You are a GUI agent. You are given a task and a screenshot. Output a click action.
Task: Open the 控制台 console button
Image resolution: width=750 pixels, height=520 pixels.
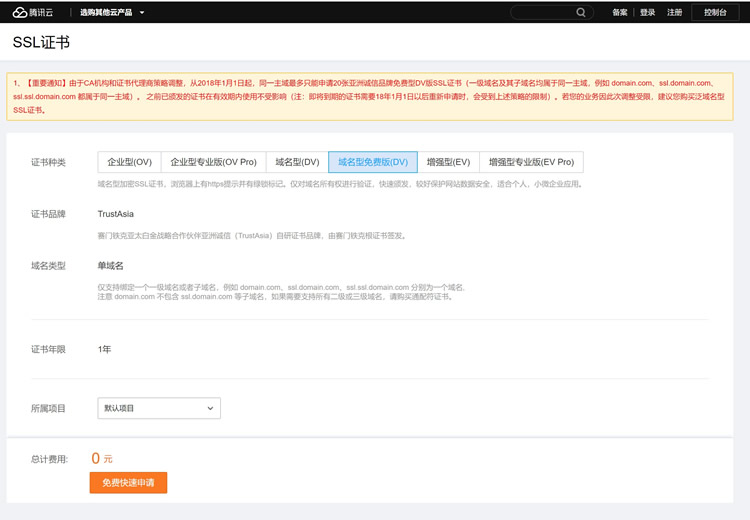click(716, 13)
